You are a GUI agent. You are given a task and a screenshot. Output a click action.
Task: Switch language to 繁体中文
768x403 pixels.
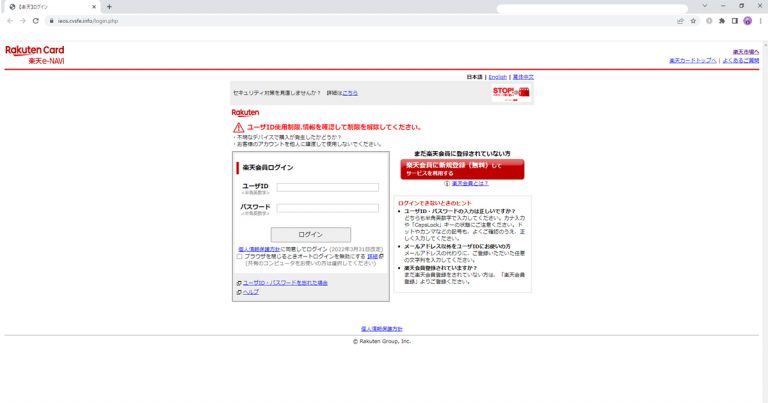(523, 77)
